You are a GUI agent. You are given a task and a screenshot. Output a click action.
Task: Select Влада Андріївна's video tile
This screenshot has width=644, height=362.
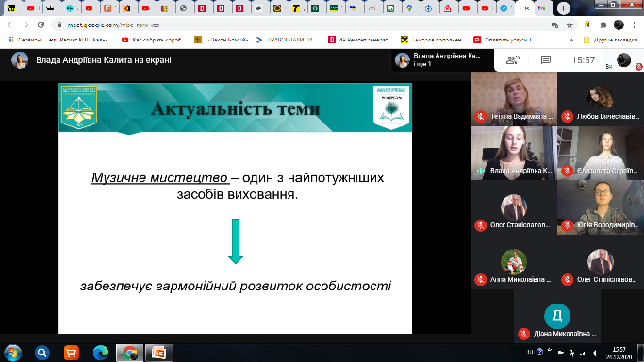(514, 153)
